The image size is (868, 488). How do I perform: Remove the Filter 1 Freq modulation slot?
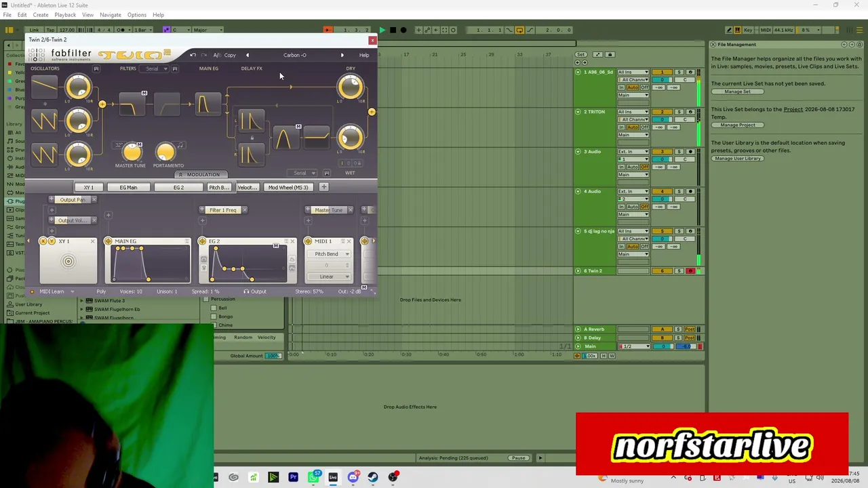(245, 210)
